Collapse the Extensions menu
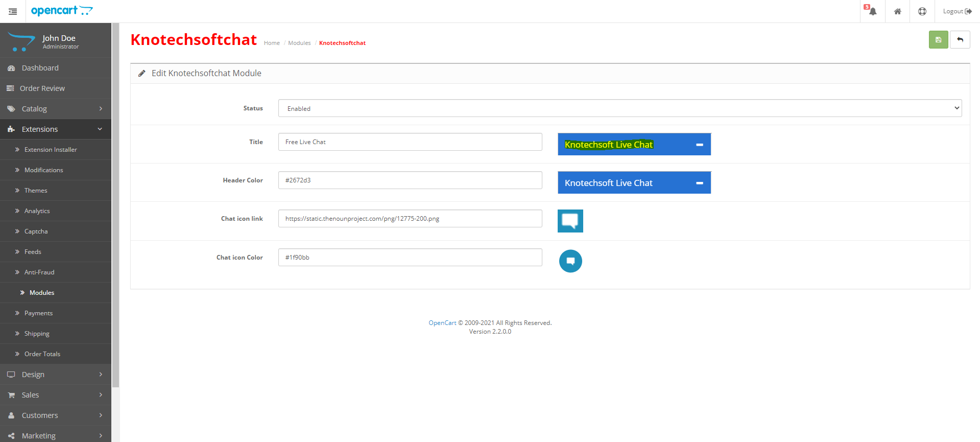This screenshot has width=980, height=442. pyautogui.click(x=56, y=129)
